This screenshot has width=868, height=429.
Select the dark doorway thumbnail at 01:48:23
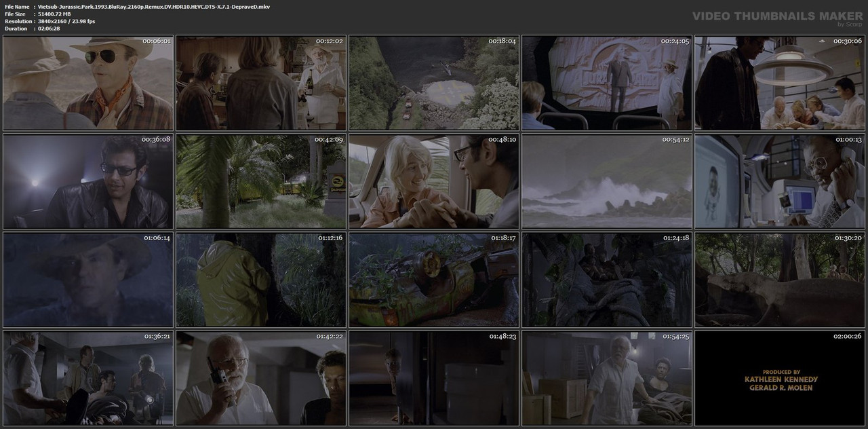(434, 378)
